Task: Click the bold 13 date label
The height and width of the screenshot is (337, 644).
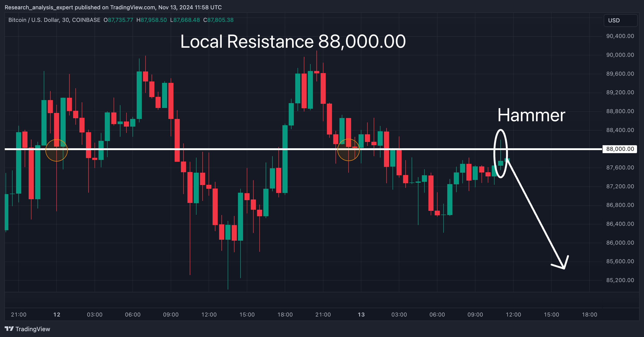Action: tap(361, 314)
